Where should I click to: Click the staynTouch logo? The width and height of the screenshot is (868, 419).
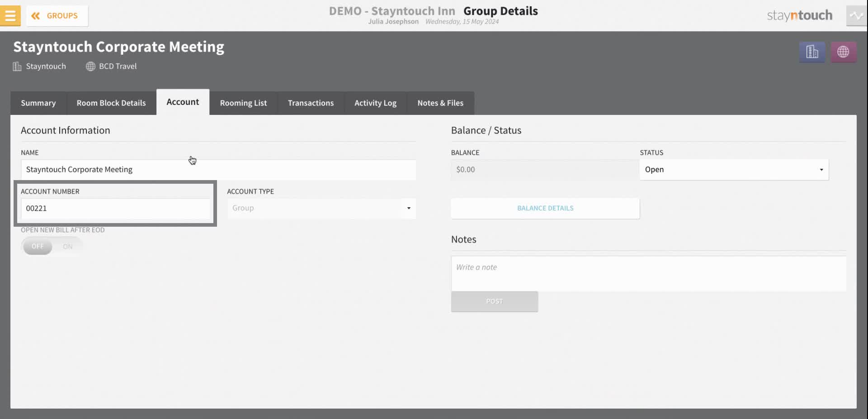click(799, 16)
